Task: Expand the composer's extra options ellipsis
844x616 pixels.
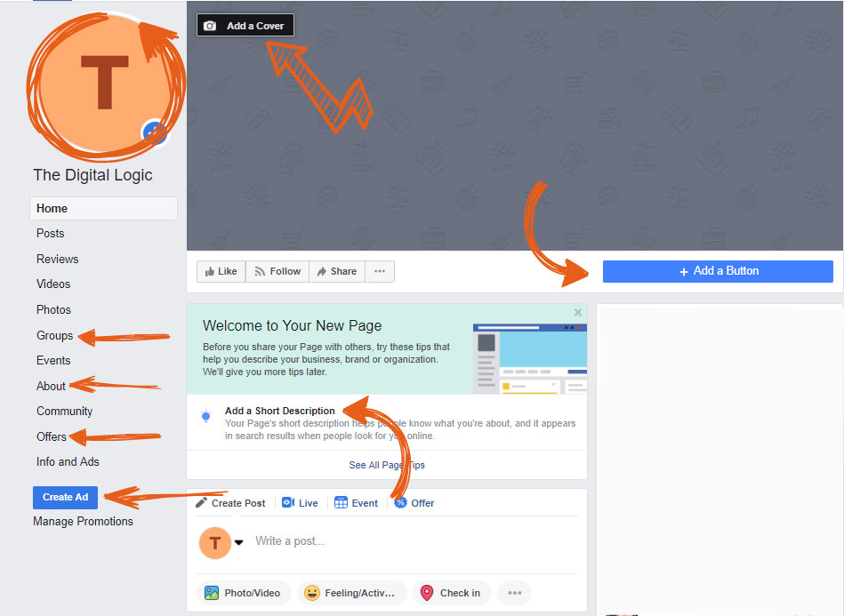Action: [x=513, y=592]
